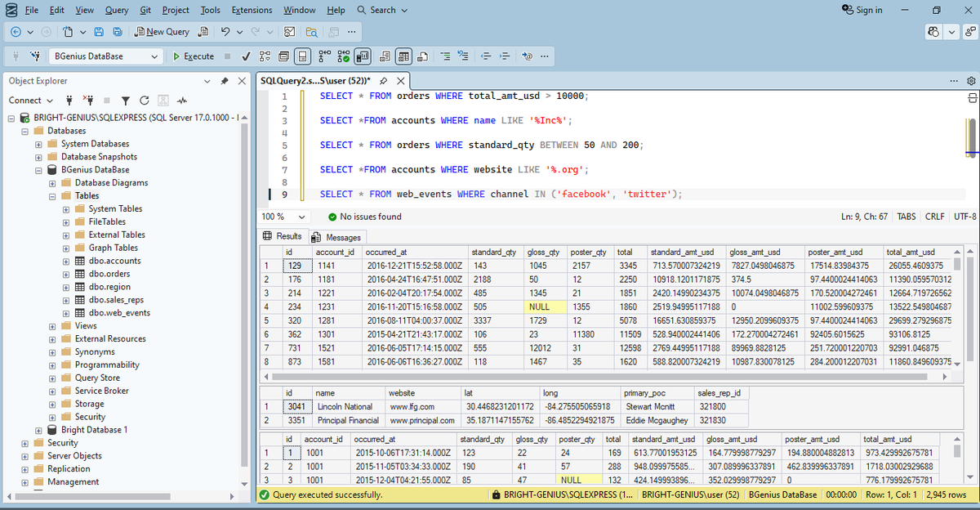Click the Undo arrow icon

[225, 32]
